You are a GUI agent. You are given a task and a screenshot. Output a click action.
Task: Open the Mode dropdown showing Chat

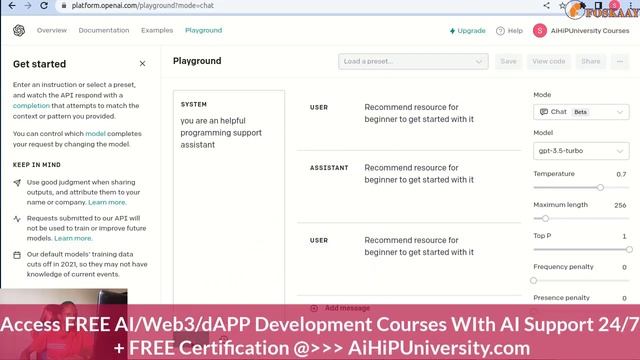tap(581, 112)
